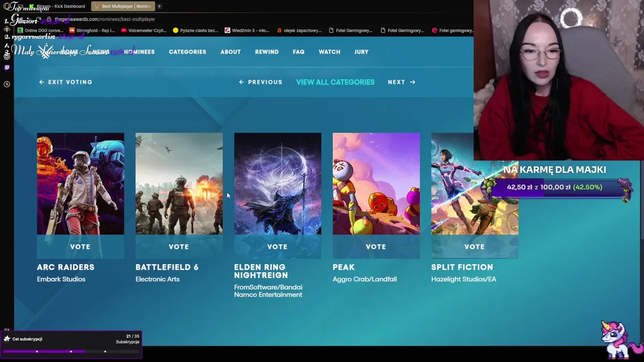Open the JURY menu item
This screenshot has height=362, width=644.
tap(361, 52)
